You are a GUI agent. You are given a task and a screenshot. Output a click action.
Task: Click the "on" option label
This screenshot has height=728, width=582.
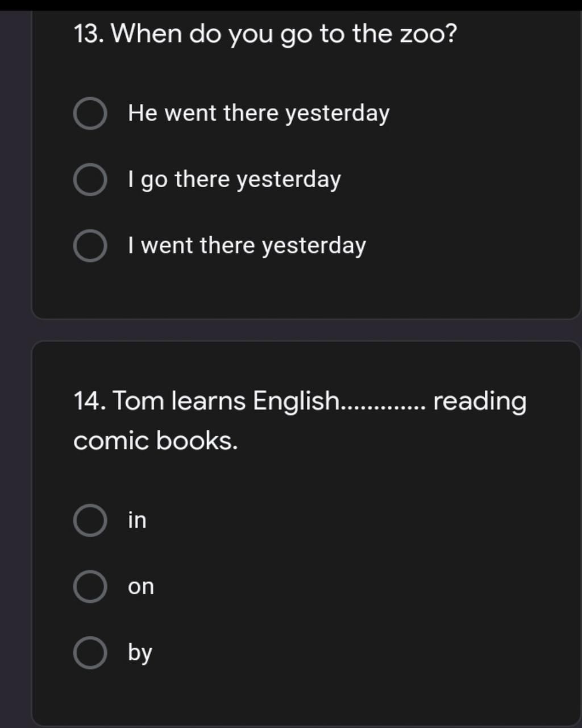pos(141,586)
